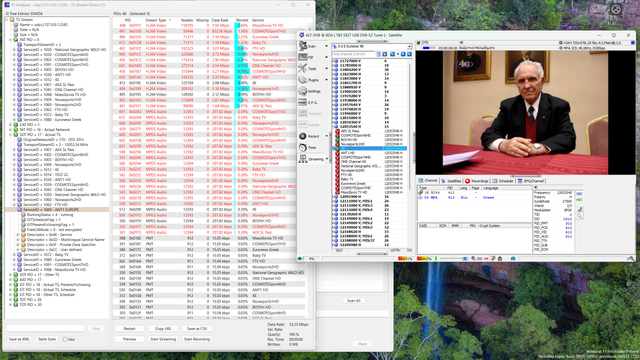Image resolution: width=640 pixels, height=360 pixels.
Task: Open the Streaming dropdown arrow
Action: 327,159
